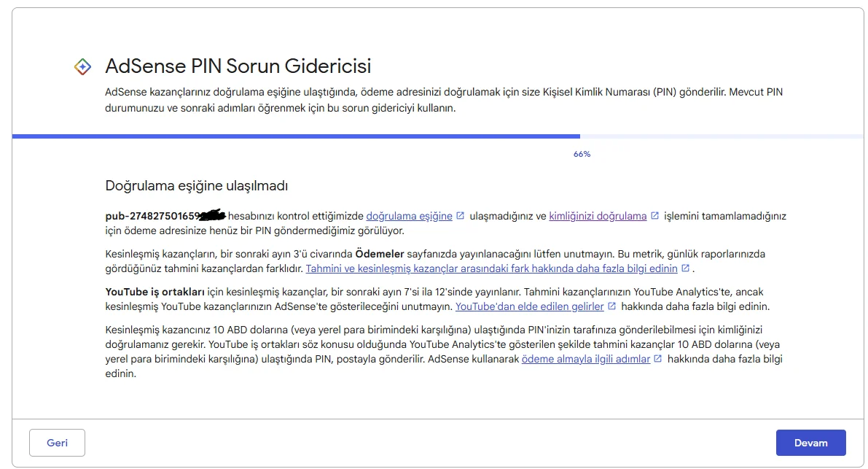Viewport: 868px width, 469px height.
Task: Open 'Tahmini ve kesinleşmiş kazançlar' info link
Action: point(491,268)
